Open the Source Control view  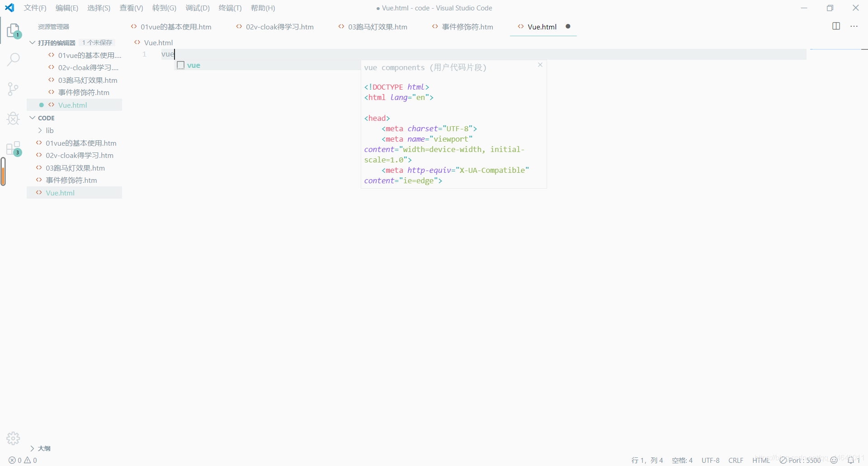[14, 89]
